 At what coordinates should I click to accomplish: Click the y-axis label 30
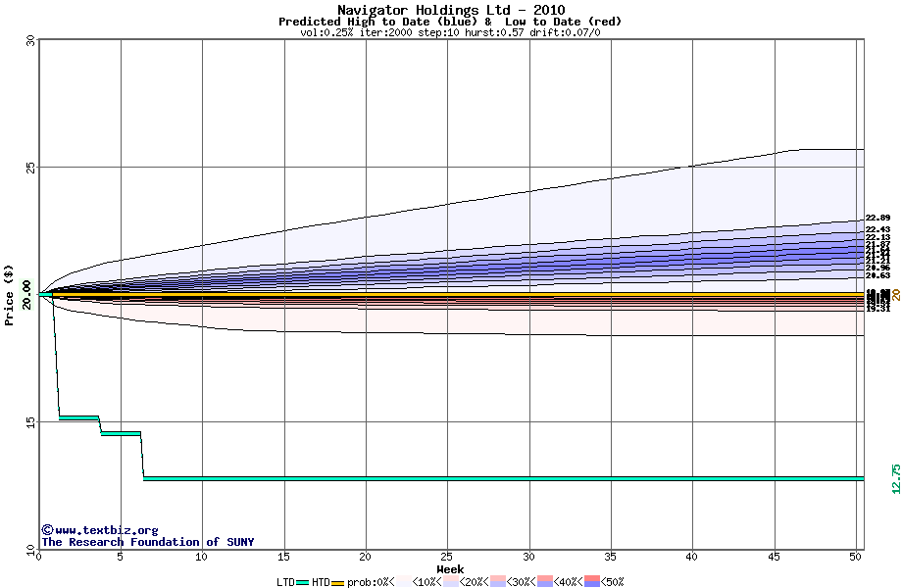pyautogui.click(x=30, y=40)
